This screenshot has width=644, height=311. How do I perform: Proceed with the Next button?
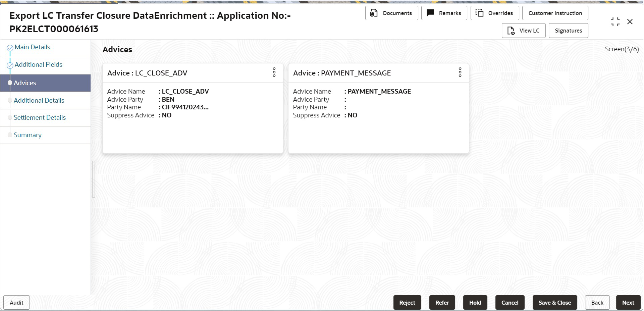[x=628, y=303]
